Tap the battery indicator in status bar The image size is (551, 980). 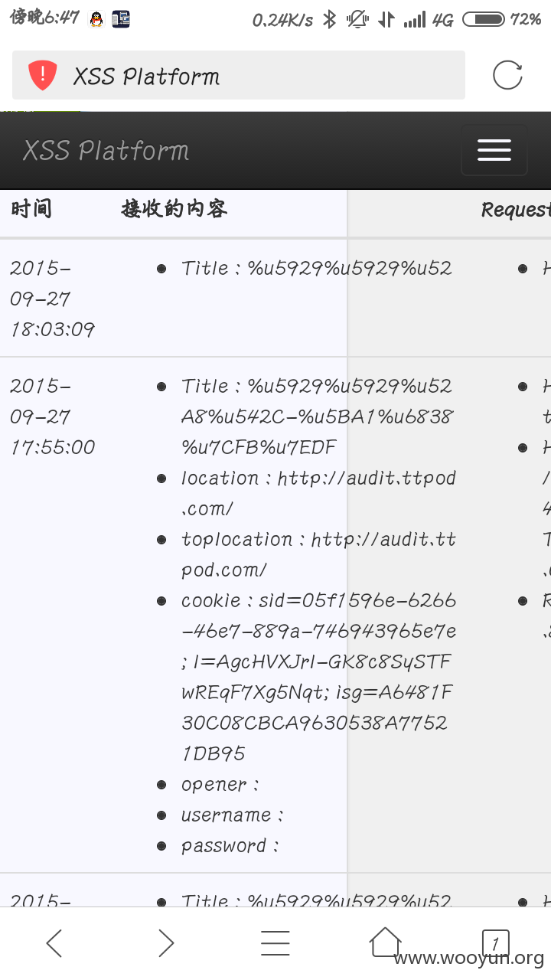click(484, 19)
